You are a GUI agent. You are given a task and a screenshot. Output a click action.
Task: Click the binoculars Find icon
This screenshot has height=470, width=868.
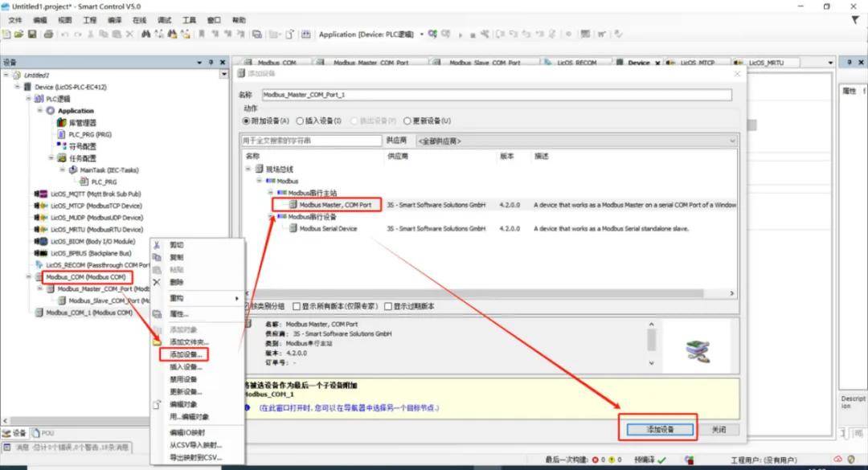pyautogui.click(x=145, y=35)
